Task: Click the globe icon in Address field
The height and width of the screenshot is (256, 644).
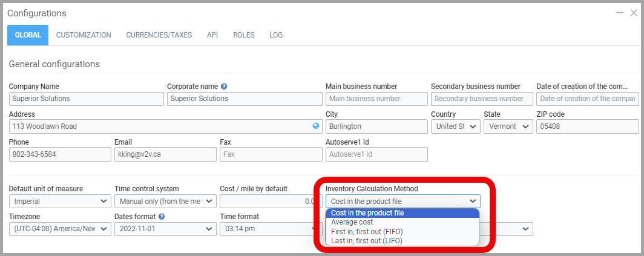Action: [315, 126]
